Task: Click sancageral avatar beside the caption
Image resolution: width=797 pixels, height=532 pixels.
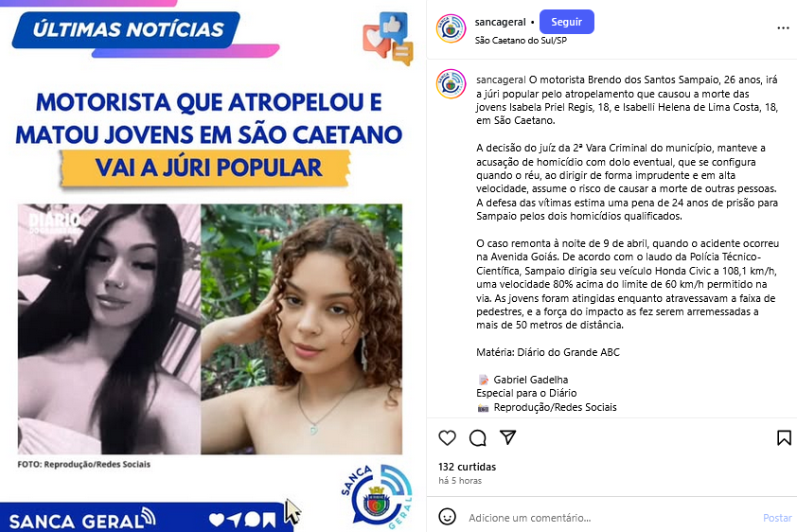Action: (451, 84)
